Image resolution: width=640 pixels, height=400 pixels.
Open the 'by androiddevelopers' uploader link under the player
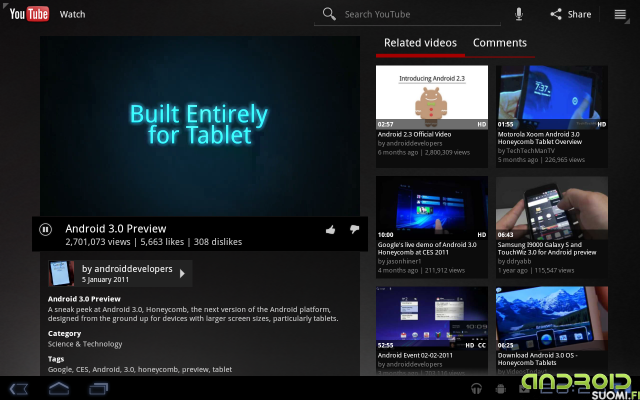pos(127,269)
